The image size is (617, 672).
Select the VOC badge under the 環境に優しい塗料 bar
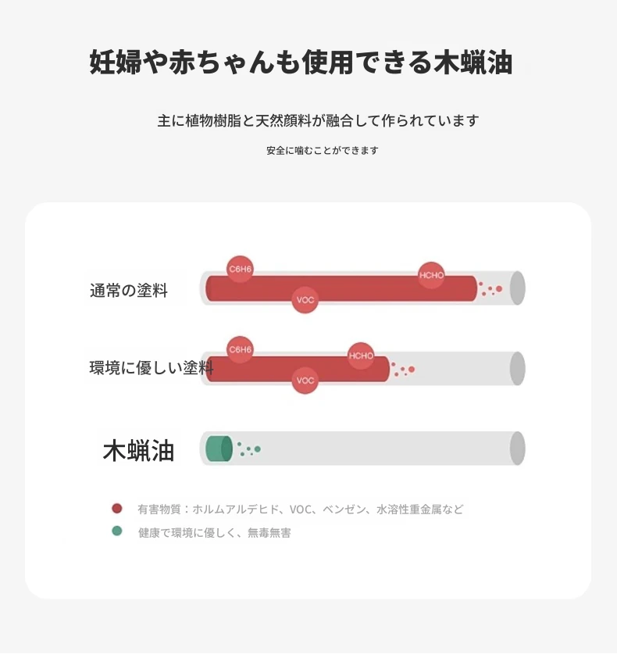305,381
